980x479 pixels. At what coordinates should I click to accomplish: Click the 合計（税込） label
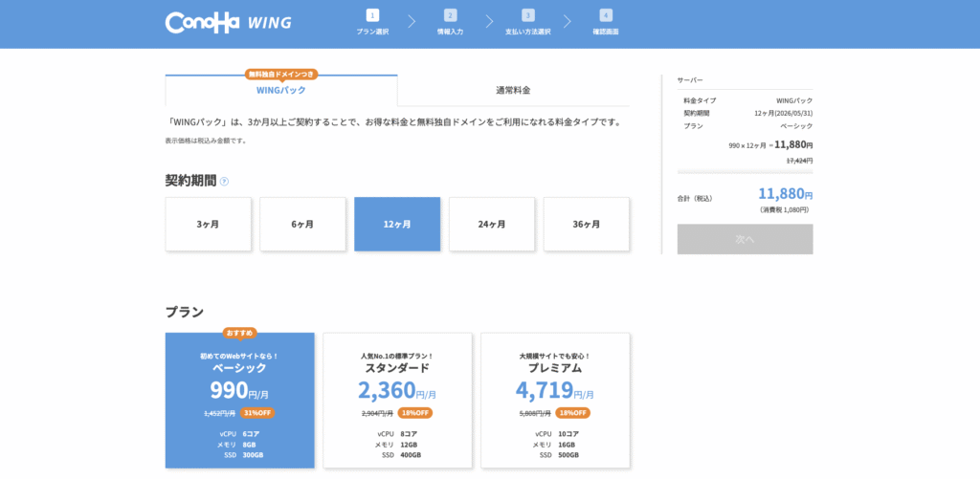click(x=695, y=199)
